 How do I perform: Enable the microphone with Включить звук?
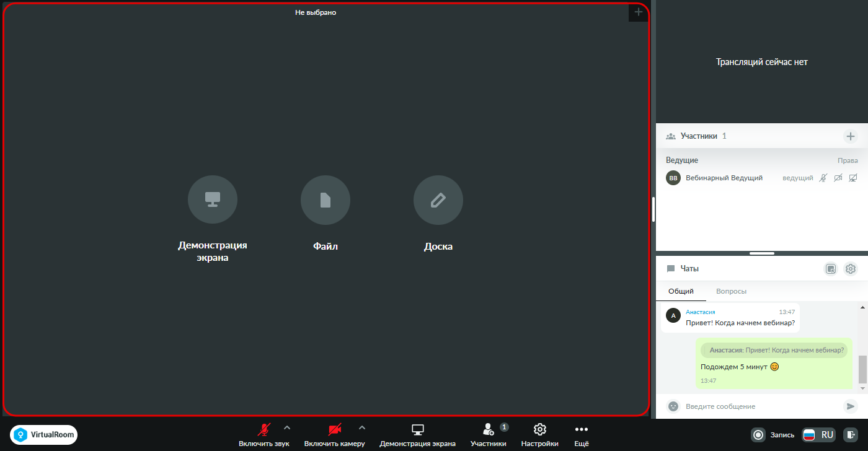tap(264, 435)
